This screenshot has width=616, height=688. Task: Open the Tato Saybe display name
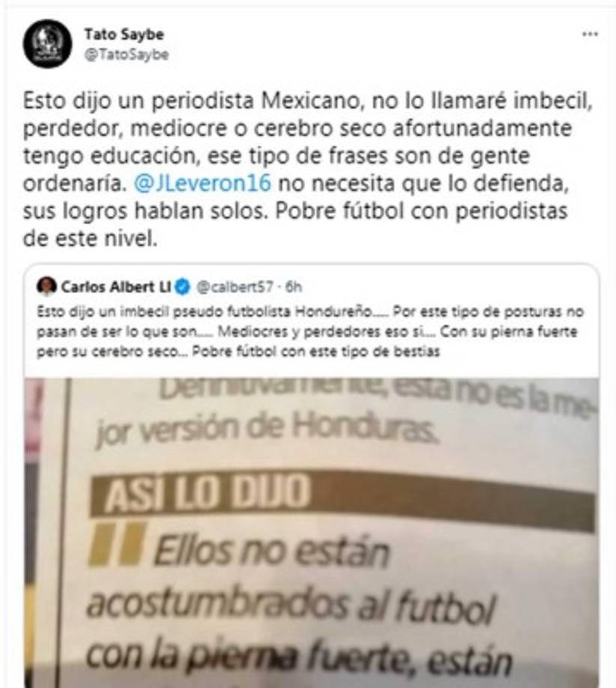(x=124, y=34)
